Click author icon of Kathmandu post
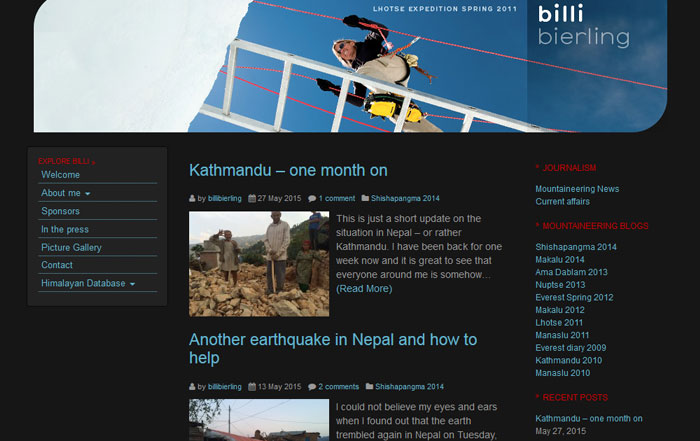700x441 pixels. (x=192, y=198)
